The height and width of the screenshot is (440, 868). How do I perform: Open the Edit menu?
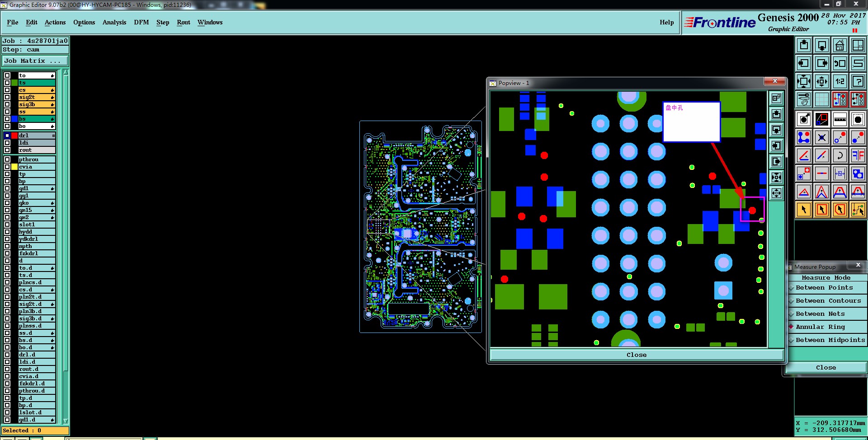point(32,22)
